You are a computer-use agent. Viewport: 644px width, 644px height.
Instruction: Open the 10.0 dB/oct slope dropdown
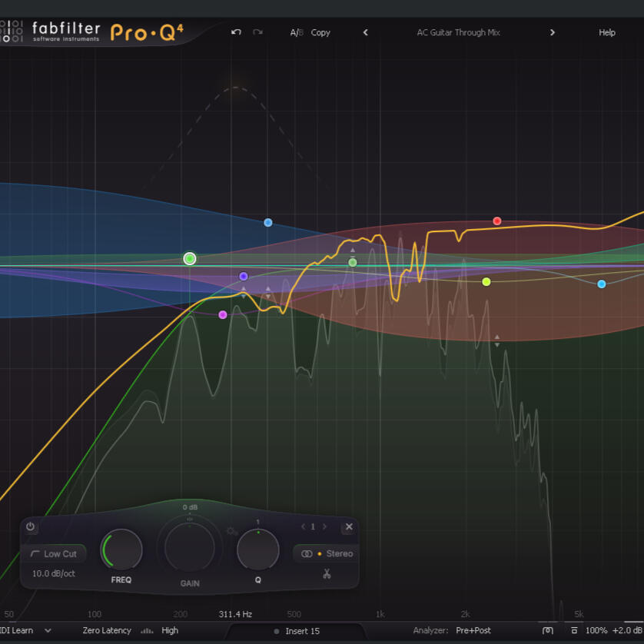click(54, 573)
